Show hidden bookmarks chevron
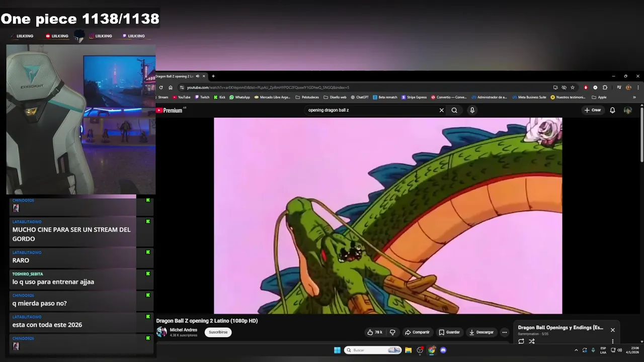 634,98
